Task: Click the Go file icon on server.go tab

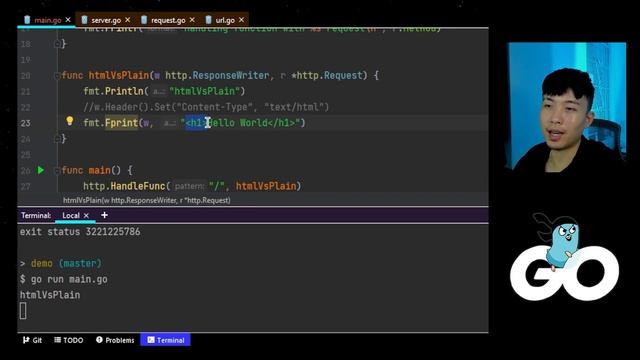Action: [84, 20]
